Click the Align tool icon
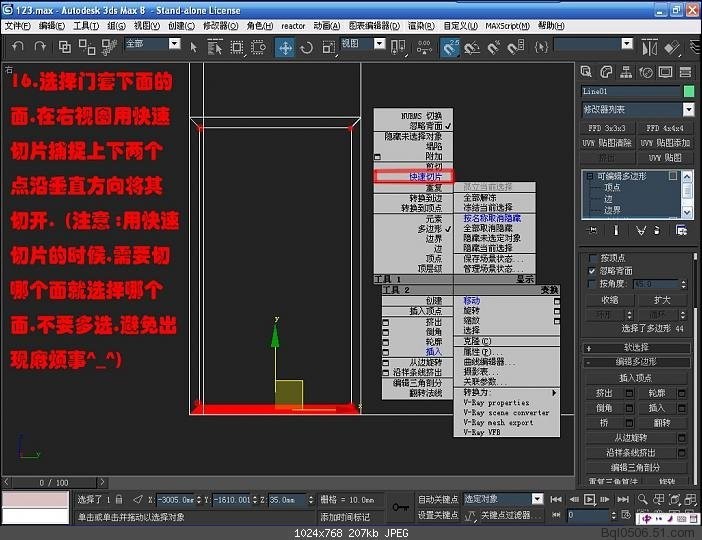This screenshot has width=702, height=540. click(672, 47)
